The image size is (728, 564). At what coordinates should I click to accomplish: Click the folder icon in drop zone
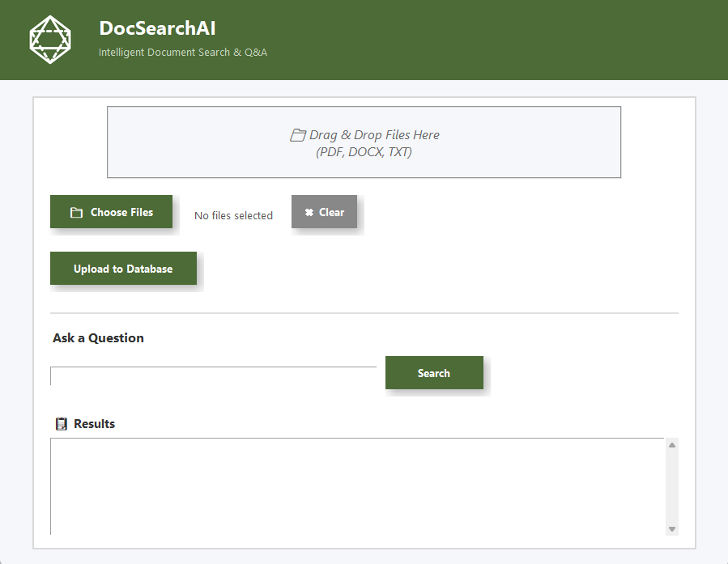coord(298,135)
